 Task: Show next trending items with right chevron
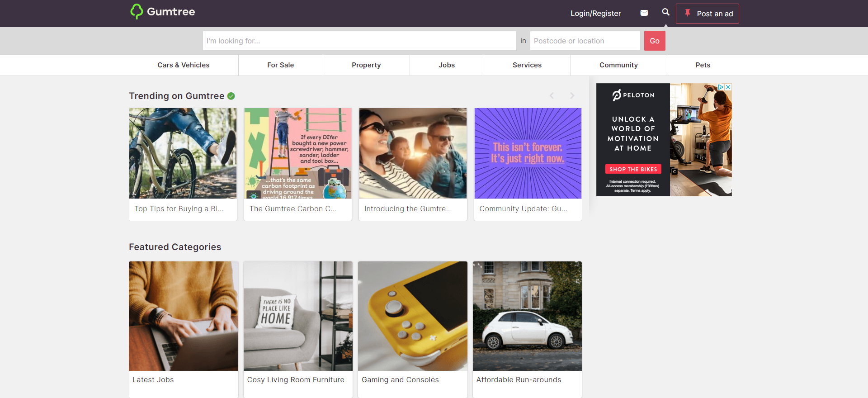(x=572, y=95)
